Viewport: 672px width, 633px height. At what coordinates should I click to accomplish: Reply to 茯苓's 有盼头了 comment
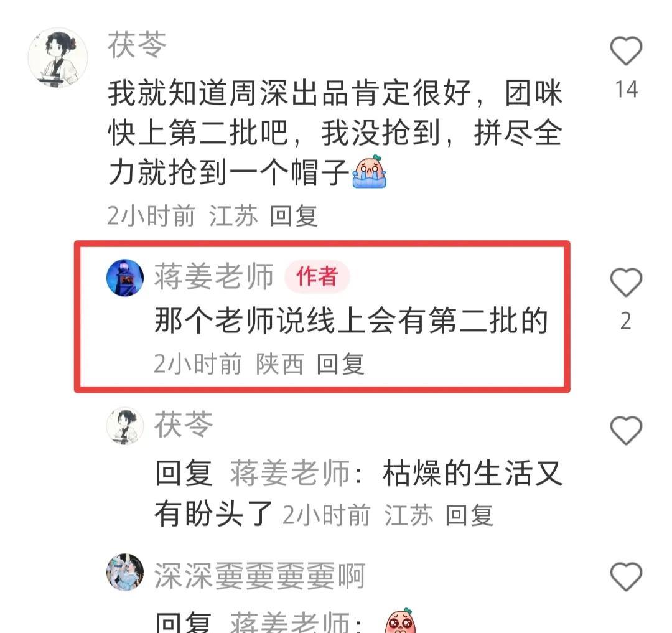pyautogui.click(x=469, y=515)
